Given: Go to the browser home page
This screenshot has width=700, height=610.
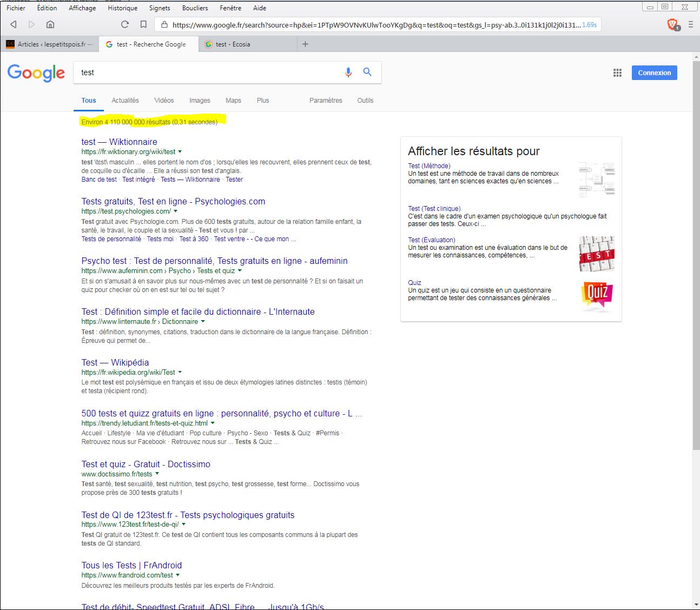Looking at the screenshot, I should (x=50, y=24).
